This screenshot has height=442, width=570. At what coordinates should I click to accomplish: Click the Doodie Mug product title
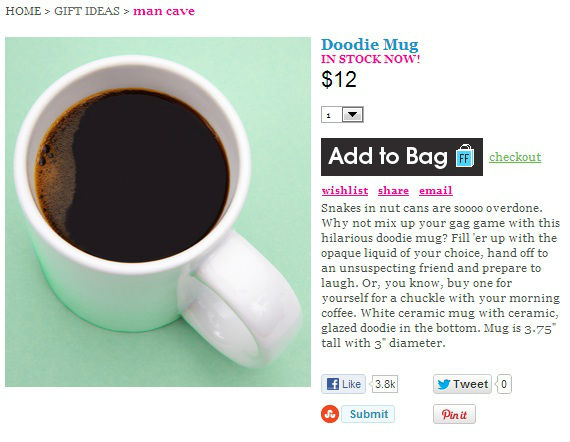click(370, 45)
